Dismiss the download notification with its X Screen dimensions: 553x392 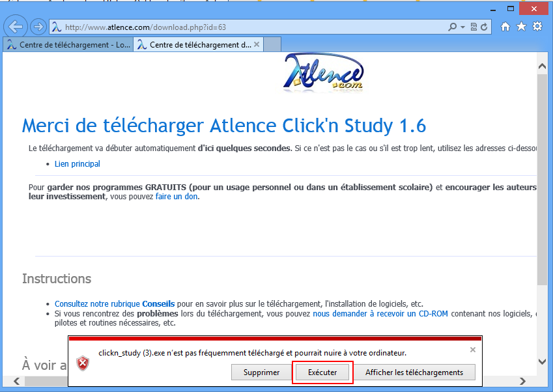pos(473,350)
